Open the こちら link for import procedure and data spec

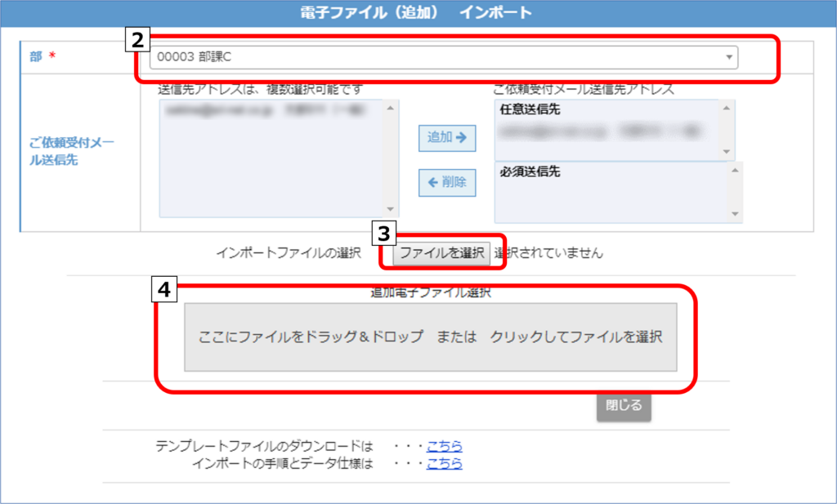tap(444, 463)
